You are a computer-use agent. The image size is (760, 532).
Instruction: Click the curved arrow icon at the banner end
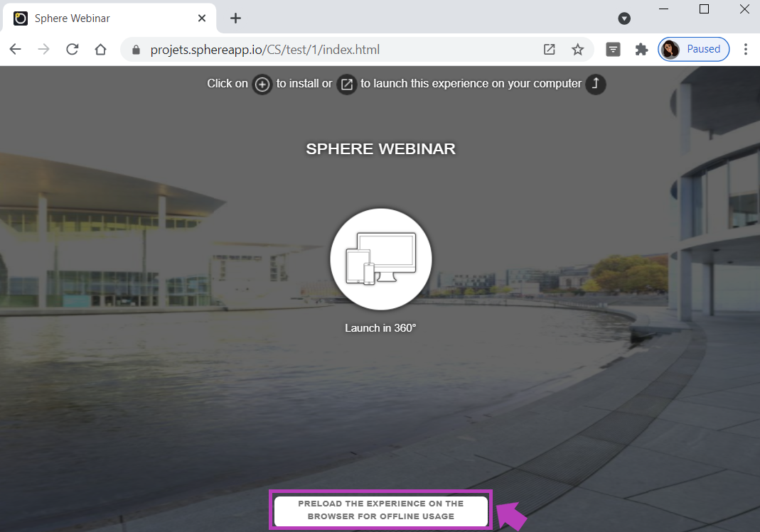(x=596, y=85)
